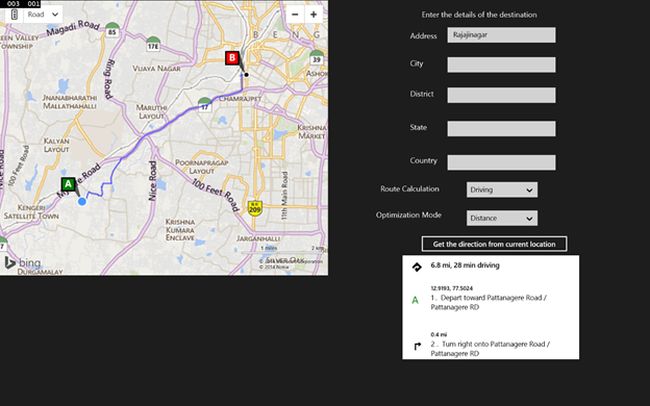Viewport: 650px width, 406px height.
Task: Click highway shield 85 on map
Action: click(112, 30)
